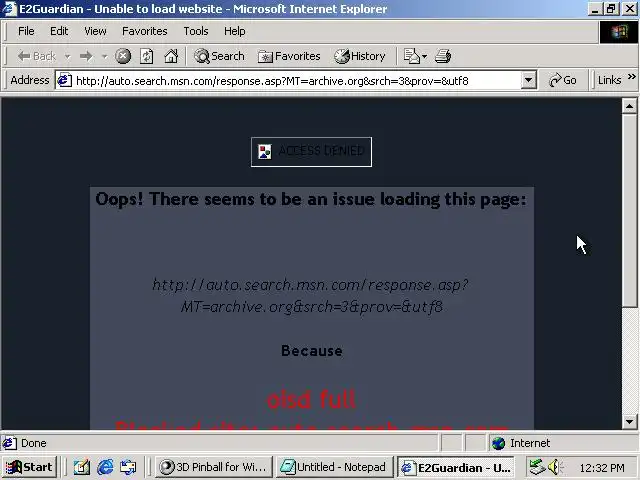640x480 pixels.
Task: Print the page with printer icon
Action: [x=443, y=56]
